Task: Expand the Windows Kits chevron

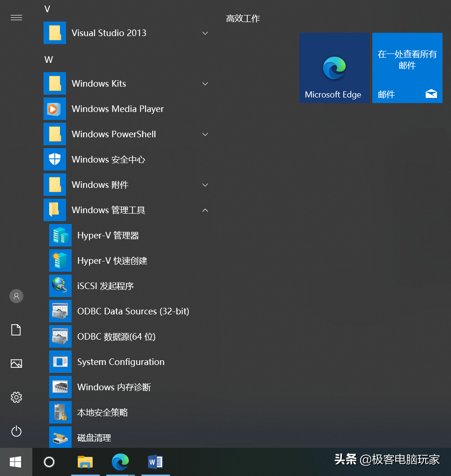Action: (205, 84)
